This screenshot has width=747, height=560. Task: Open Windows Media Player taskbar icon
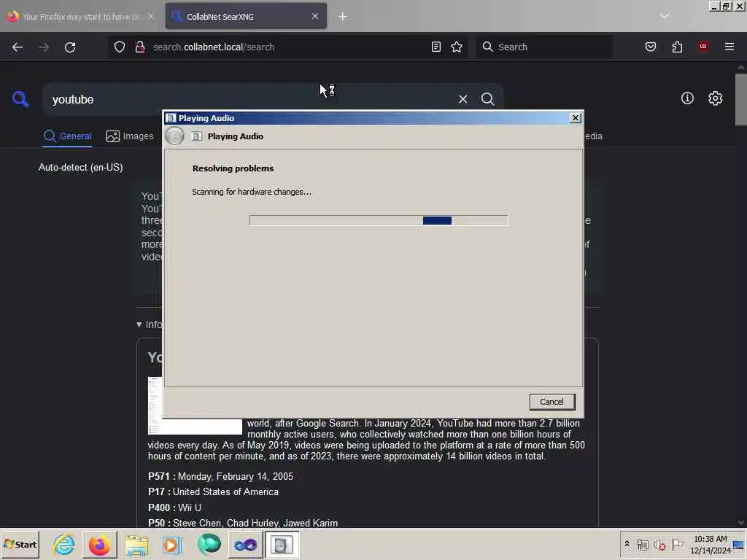(172, 544)
